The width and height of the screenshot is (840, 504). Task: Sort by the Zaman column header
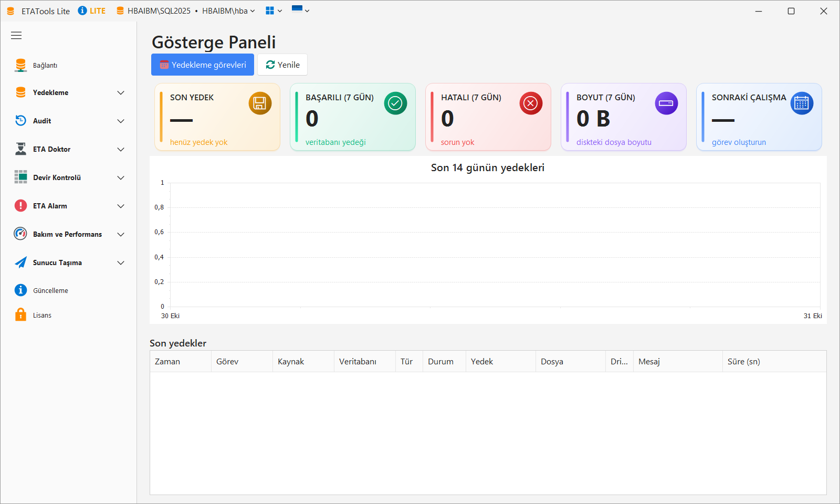[x=181, y=361]
